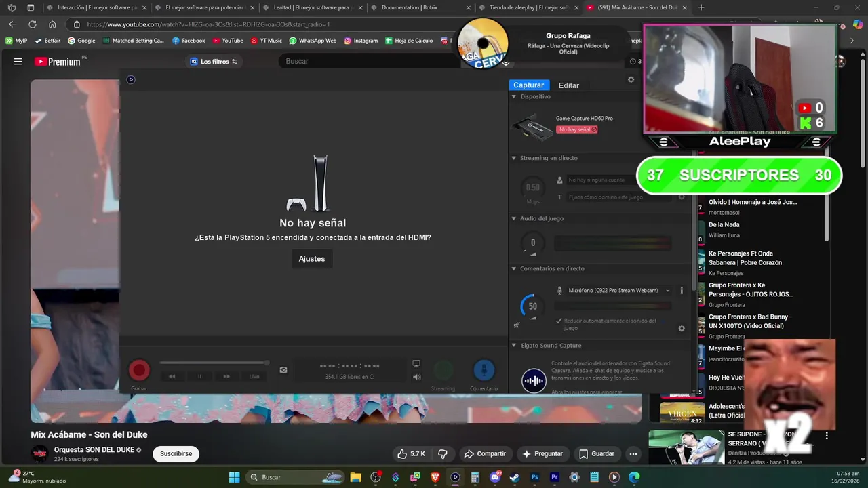This screenshot has width=868, height=488.
Task: Click the YouTube Premium logo
Action: (x=58, y=62)
